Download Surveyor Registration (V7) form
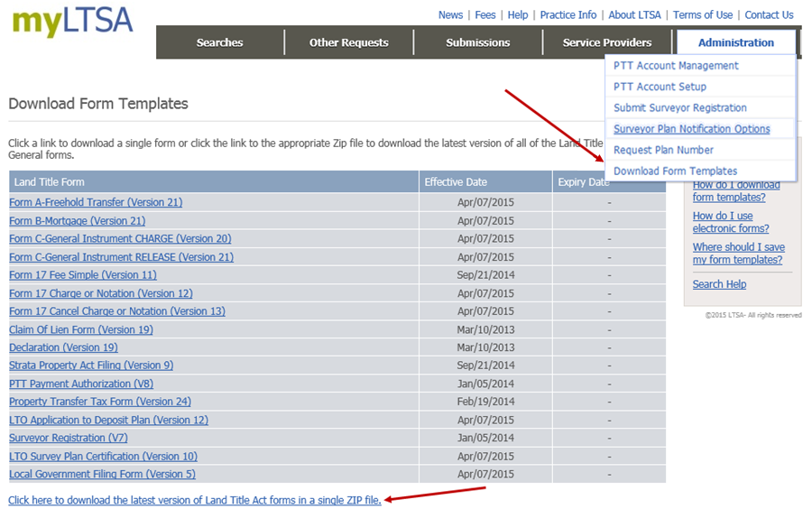 (x=68, y=438)
